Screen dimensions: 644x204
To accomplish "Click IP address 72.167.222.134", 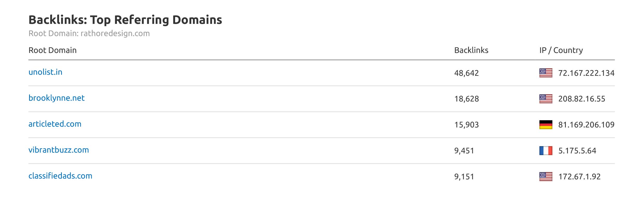I will (x=586, y=73).
